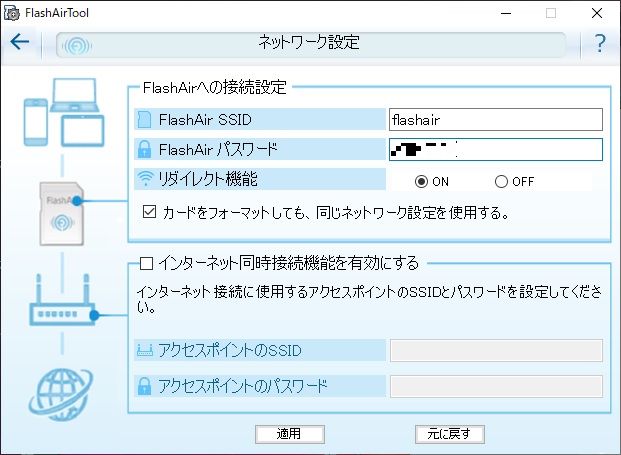Screen dimensions: 621x455
Task: Click the wireless signal icon in header
Action: [x=77, y=46]
